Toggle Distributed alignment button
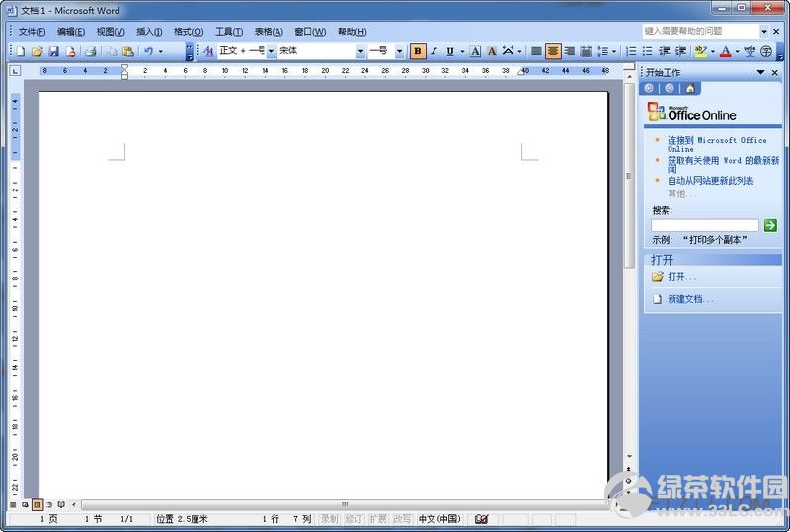The height and width of the screenshot is (532, 790). pyautogui.click(x=586, y=51)
